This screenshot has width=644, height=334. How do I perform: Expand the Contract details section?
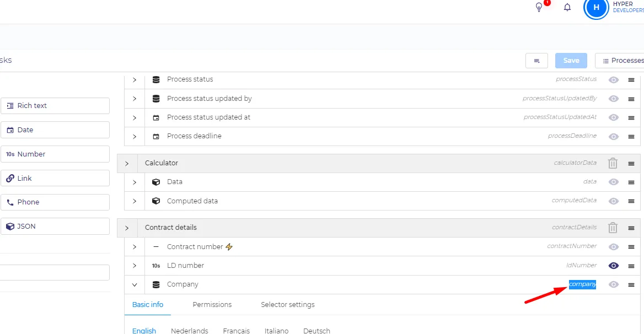(x=127, y=228)
